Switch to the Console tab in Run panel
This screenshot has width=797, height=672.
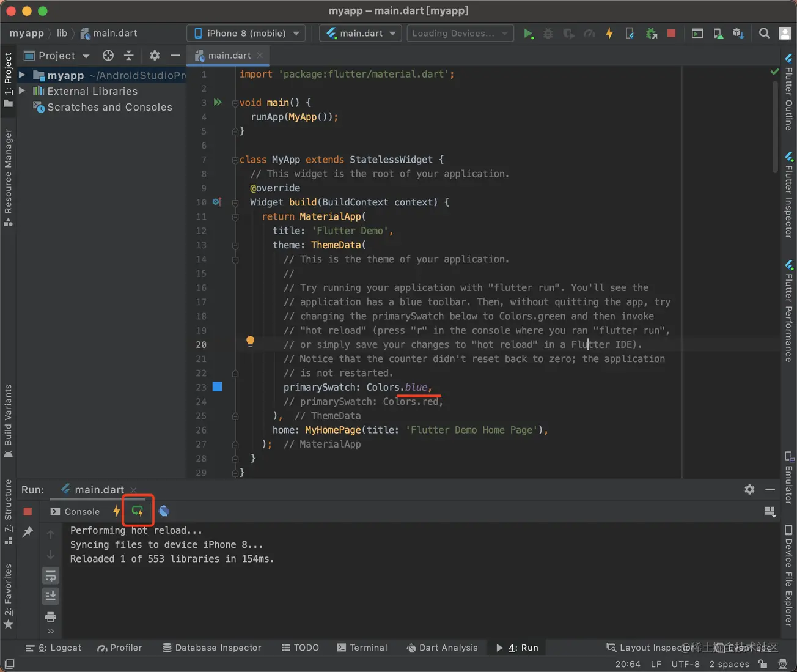(76, 512)
